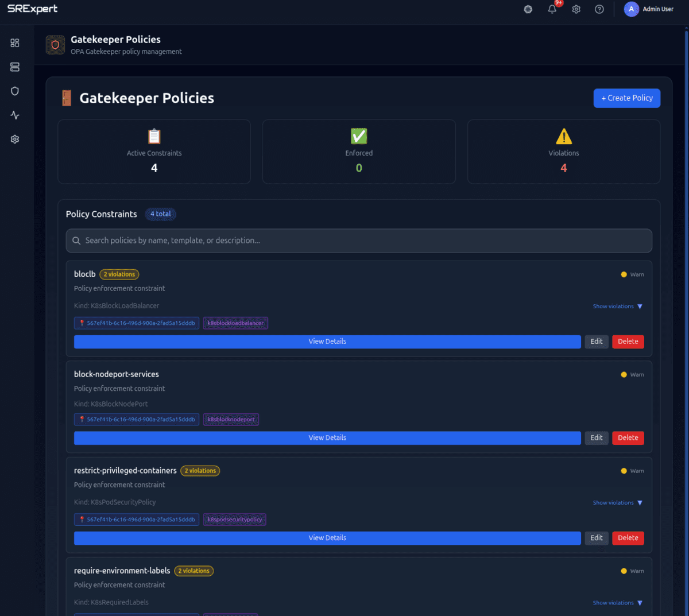Click the SRExpert logo

pos(32,9)
